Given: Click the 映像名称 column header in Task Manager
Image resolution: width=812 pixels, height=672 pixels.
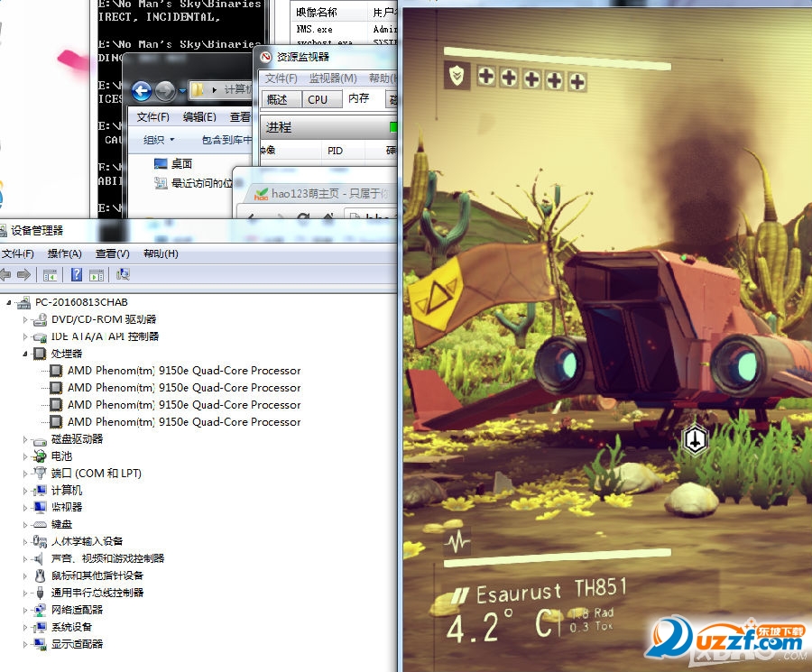Looking at the screenshot, I should (x=317, y=12).
